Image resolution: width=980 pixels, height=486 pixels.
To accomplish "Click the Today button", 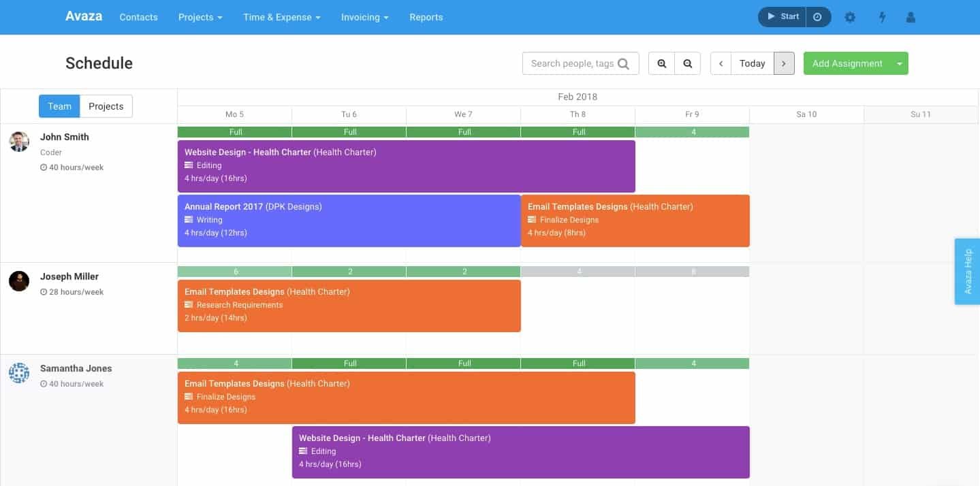I will (752, 63).
